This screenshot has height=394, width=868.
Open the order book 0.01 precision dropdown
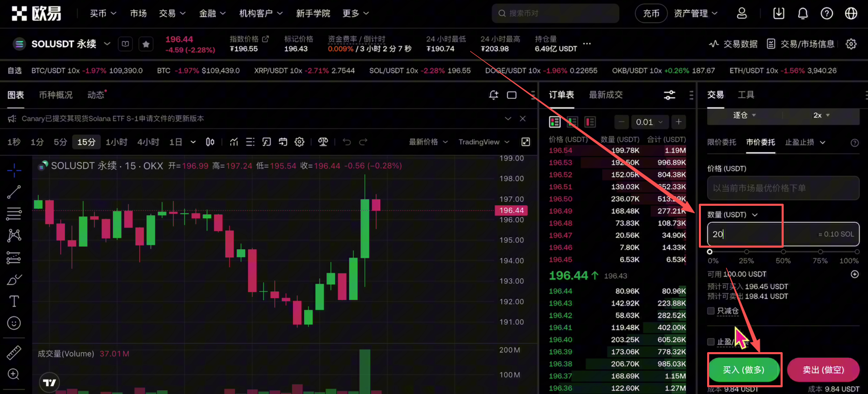649,122
